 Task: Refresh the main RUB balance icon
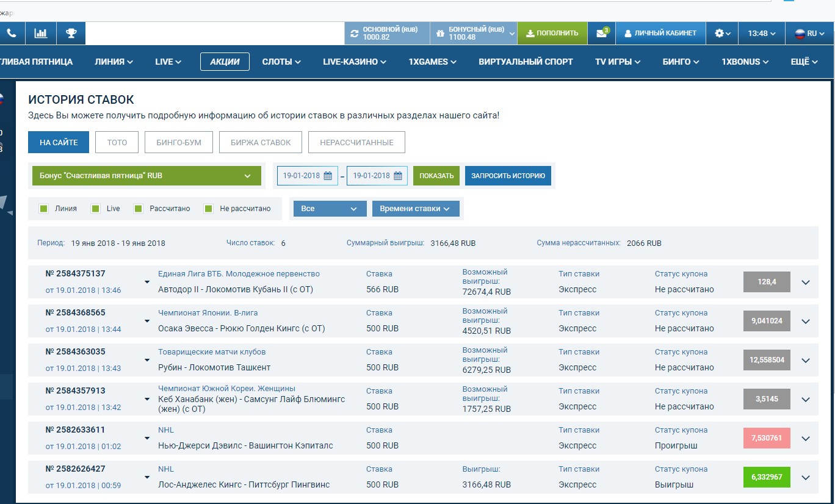tap(355, 34)
